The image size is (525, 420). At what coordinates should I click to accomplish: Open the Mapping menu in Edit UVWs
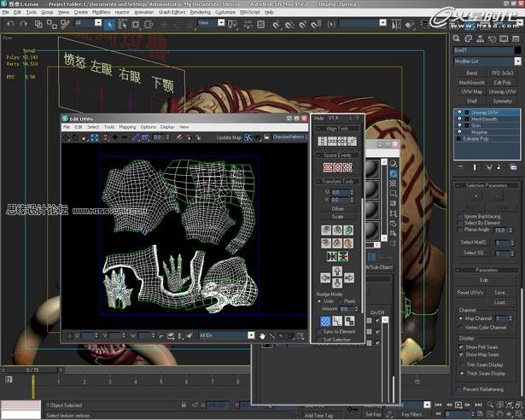point(127,127)
